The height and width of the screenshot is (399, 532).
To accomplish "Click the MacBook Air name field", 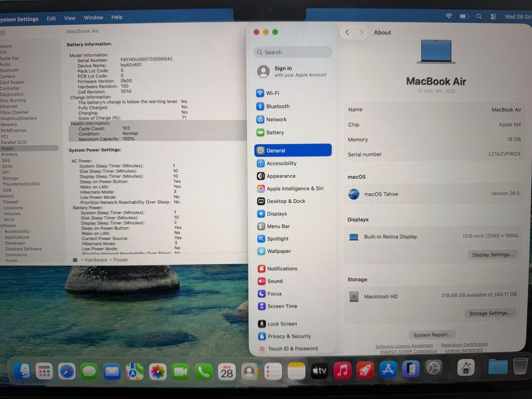I will (434, 109).
